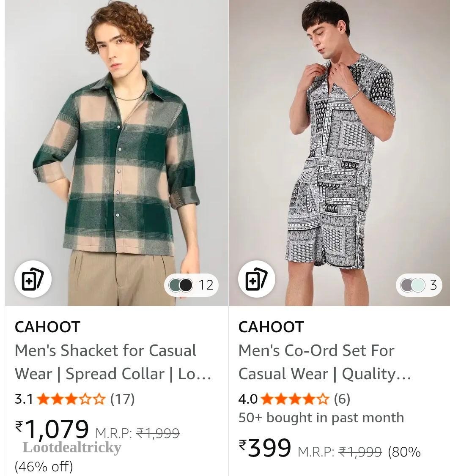Open the 3 color variants badge
The width and height of the screenshot is (450, 476).
pyautogui.click(x=419, y=285)
